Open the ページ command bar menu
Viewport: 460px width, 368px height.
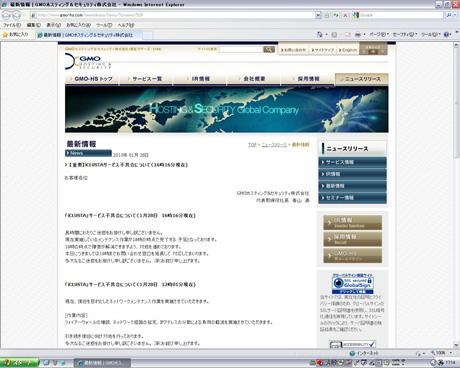click(379, 34)
